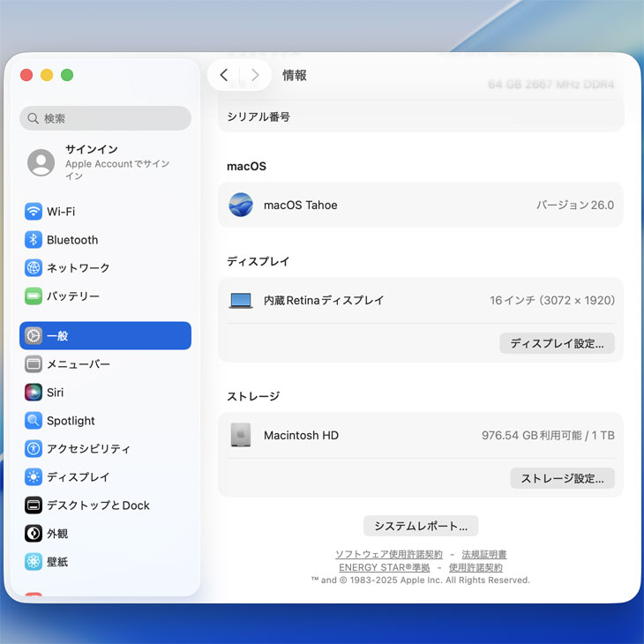Open the Spotlight magnifier icon
The width and height of the screenshot is (644, 644).
tap(34, 421)
